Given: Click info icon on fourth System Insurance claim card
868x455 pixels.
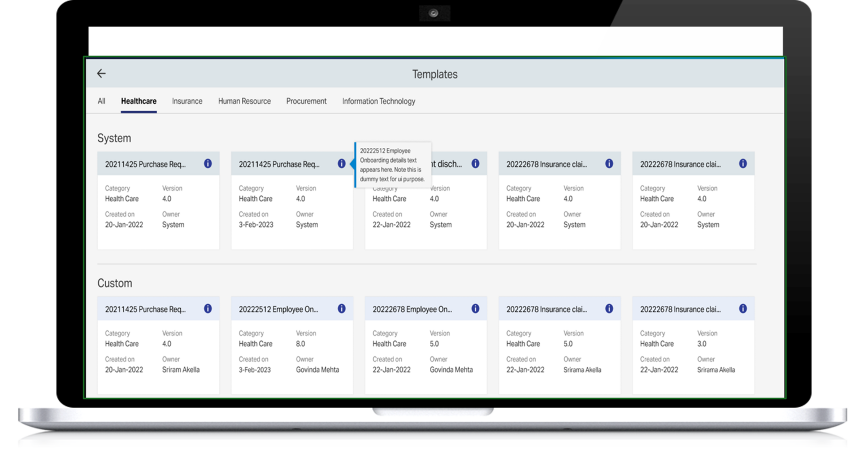Looking at the screenshot, I should 609,163.
